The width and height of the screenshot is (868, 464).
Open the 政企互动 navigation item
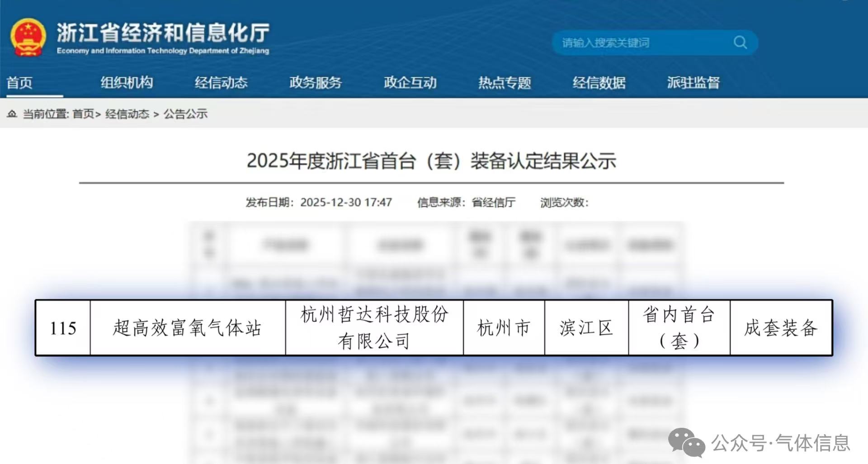[x=410, y=83]
